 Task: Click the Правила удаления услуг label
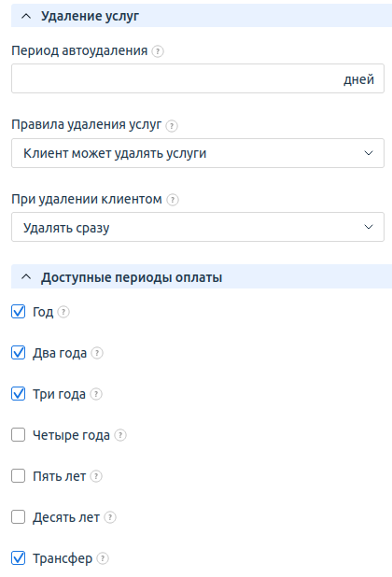(x=87, y=125)
